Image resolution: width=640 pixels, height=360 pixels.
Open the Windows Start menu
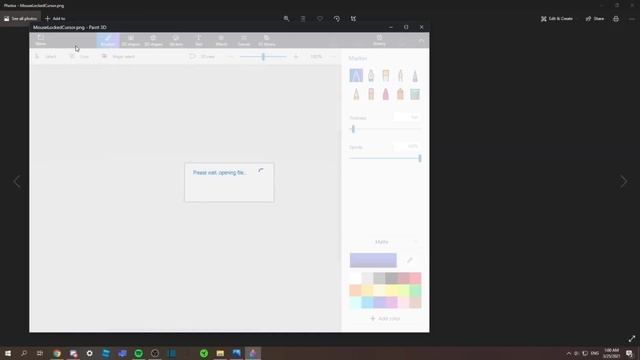click(8, 353)
